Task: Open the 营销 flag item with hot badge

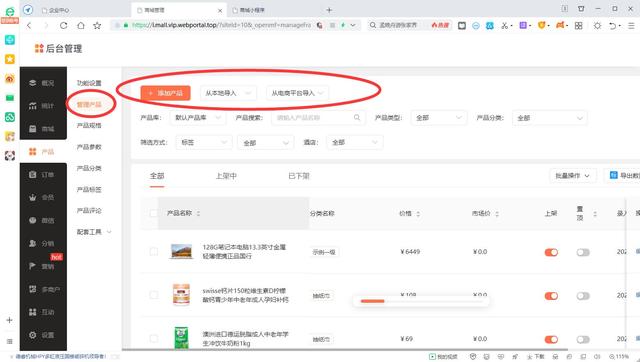Action: pos(42,266)
